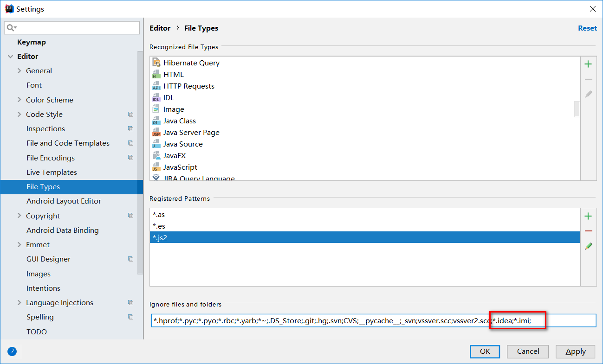Open the help question mark icon
Image resolution: width=603 pixels, height=364 pixels.
point(13,351)
